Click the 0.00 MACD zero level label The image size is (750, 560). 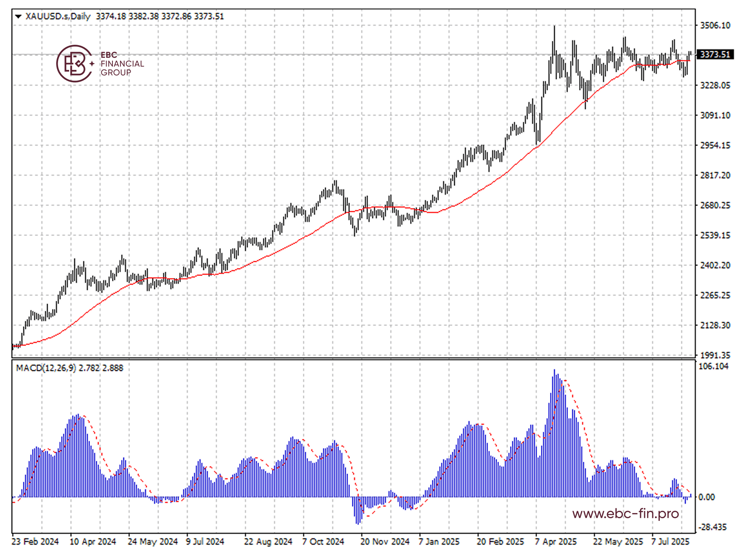[706, 497]
